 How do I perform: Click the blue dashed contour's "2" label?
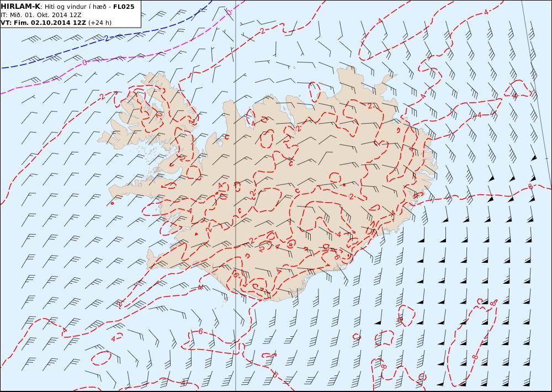pyautogui.click(x=107, y=38)
